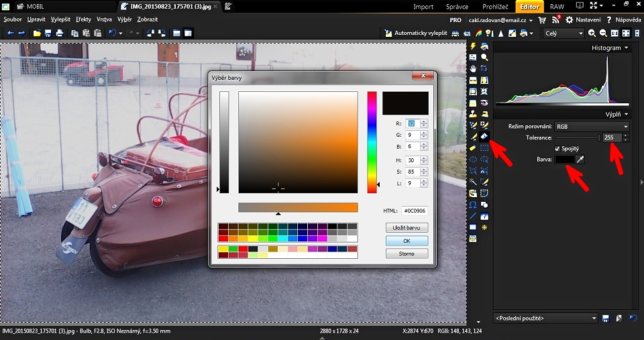
Task: Click OK in the color picker dialog
Action: pyautogui.click(x=407, y=241)
